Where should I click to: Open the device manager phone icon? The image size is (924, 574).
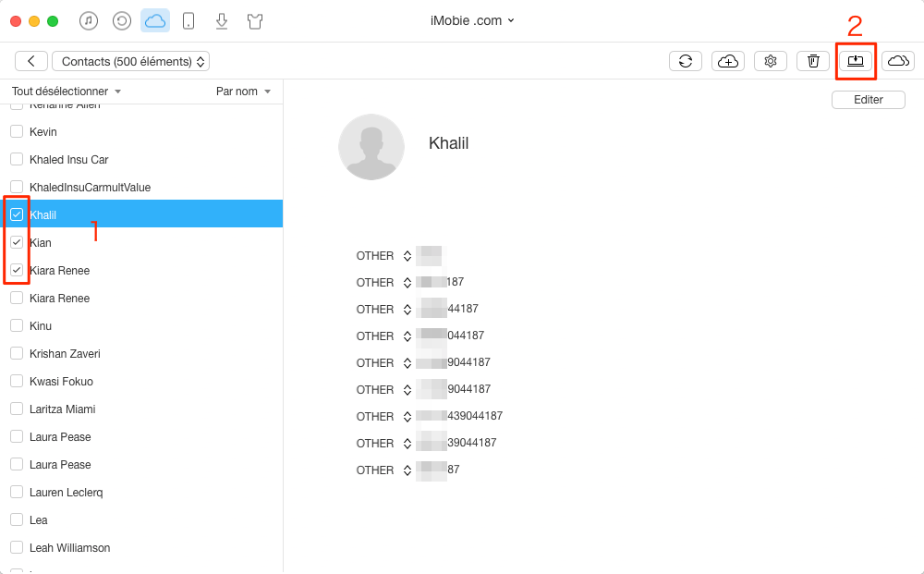tap(188, 21)
